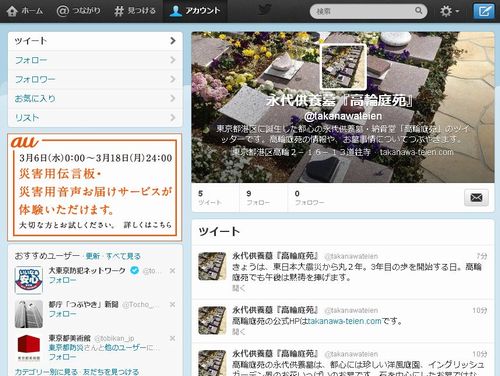500x376 pixels.
Task: View the 5 ツイート count
Action: 210,198
